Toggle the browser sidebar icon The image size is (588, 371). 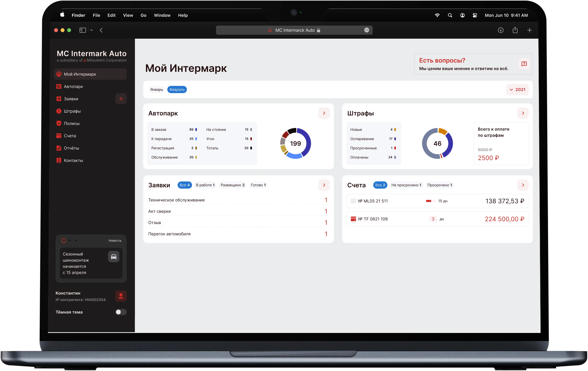tap(83, 30)
